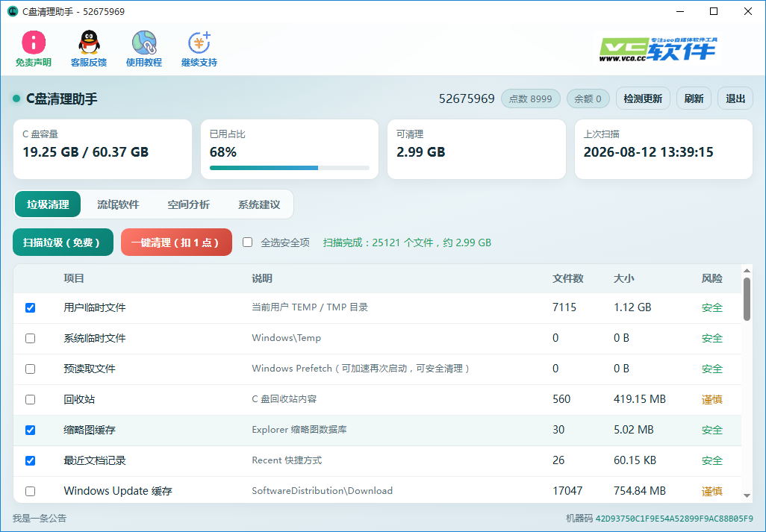Click the list vertical scrollbar thumb

tap(747, 299)
